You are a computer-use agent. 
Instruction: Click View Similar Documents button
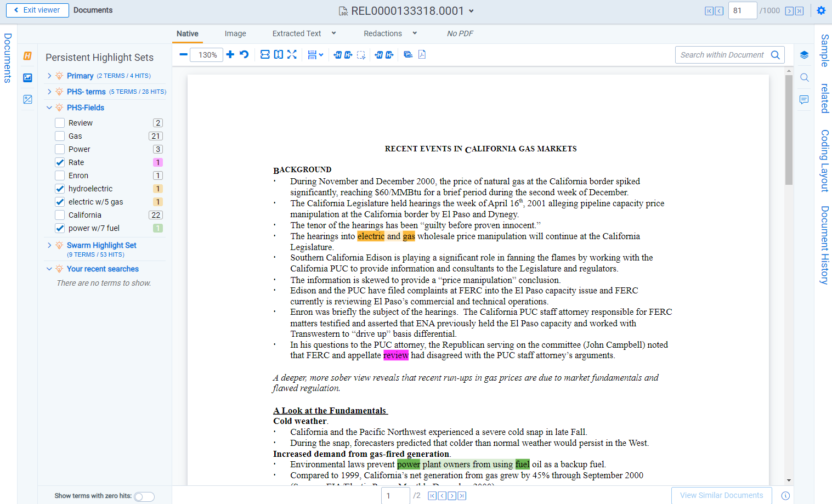(x=722, y=495)
